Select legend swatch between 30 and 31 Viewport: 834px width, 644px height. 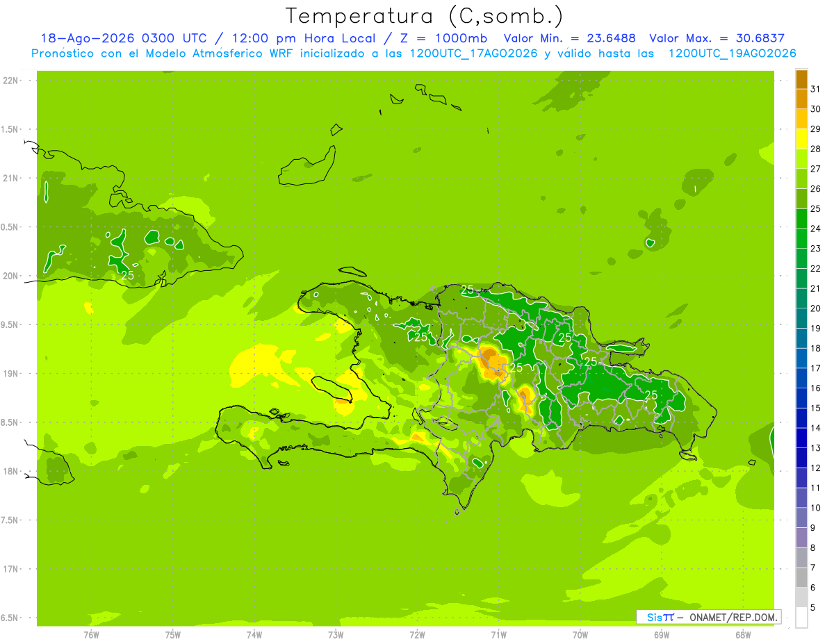click(x=801, y=99)
